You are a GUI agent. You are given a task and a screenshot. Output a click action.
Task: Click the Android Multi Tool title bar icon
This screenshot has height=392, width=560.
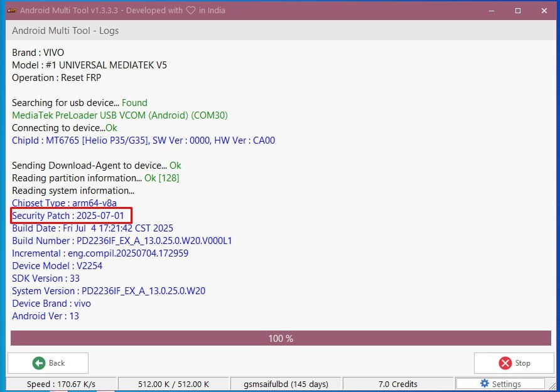coord(11,11)
